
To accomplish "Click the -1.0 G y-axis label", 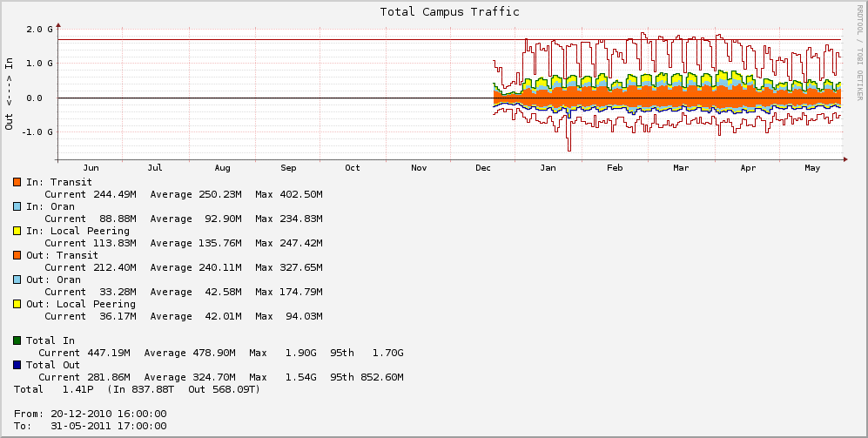I will [x=37, y=132].
